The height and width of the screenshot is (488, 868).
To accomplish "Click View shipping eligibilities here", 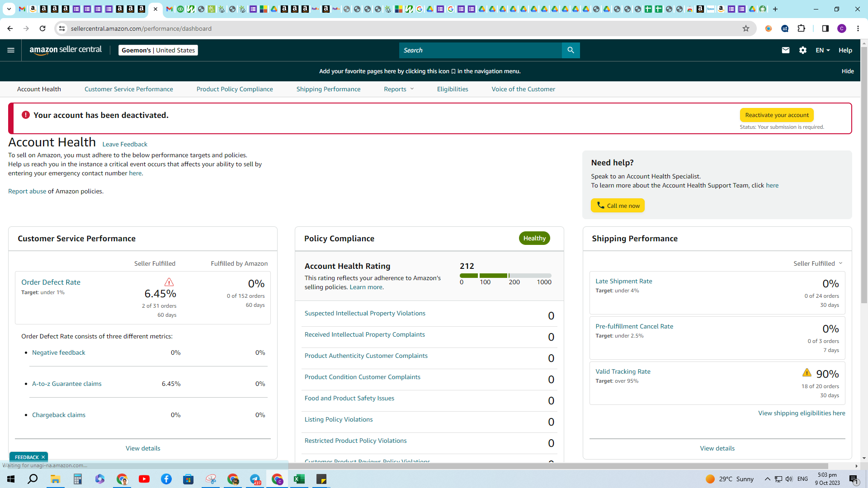I will 802,413.
